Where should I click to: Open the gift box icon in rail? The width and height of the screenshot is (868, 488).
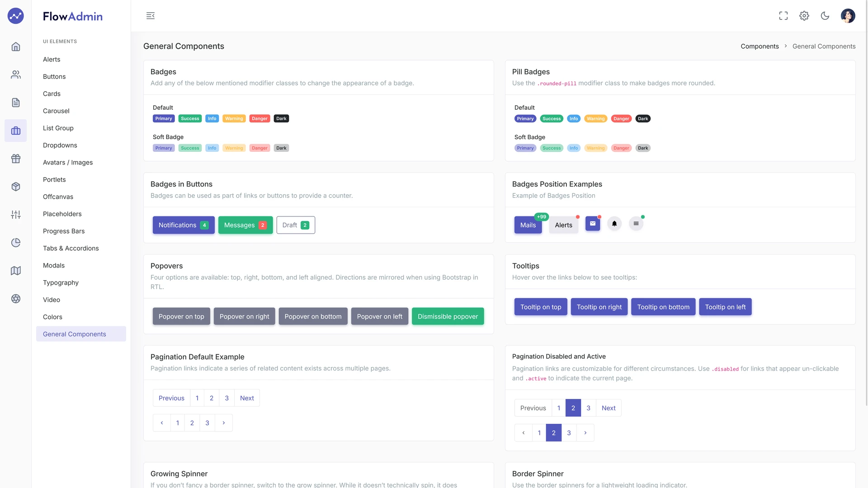(16, 159)
